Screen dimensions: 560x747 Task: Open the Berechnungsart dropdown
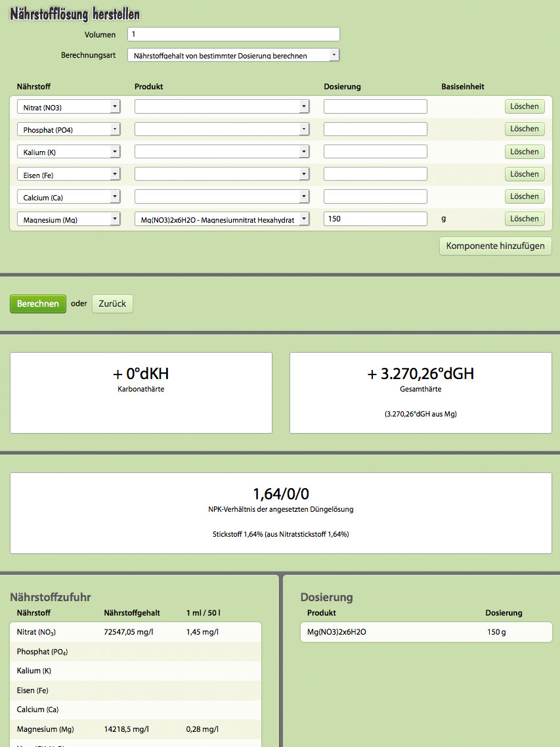[233, 55]
